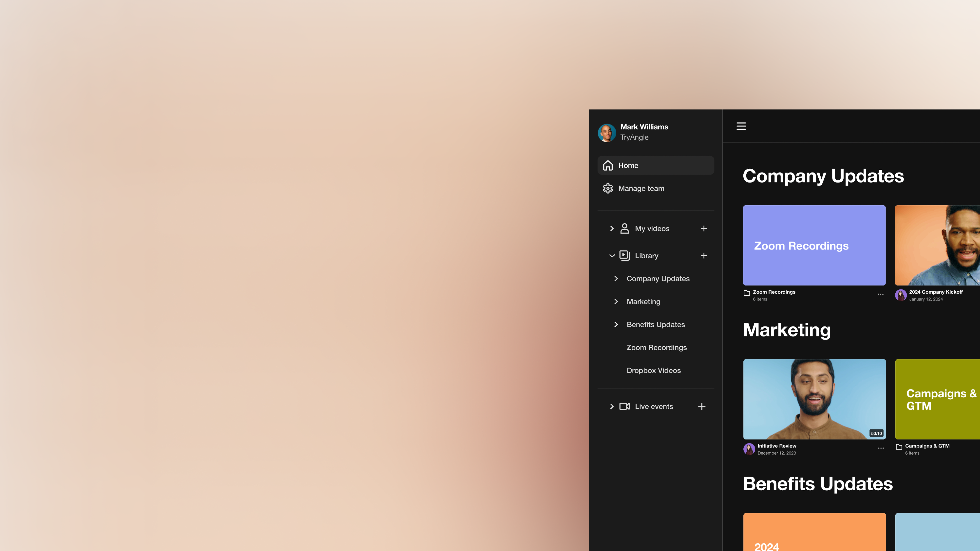This screenshot has width=980, height=551.
Task: Click Mark Williams profile avatar
Action: (x=606, y=133)
